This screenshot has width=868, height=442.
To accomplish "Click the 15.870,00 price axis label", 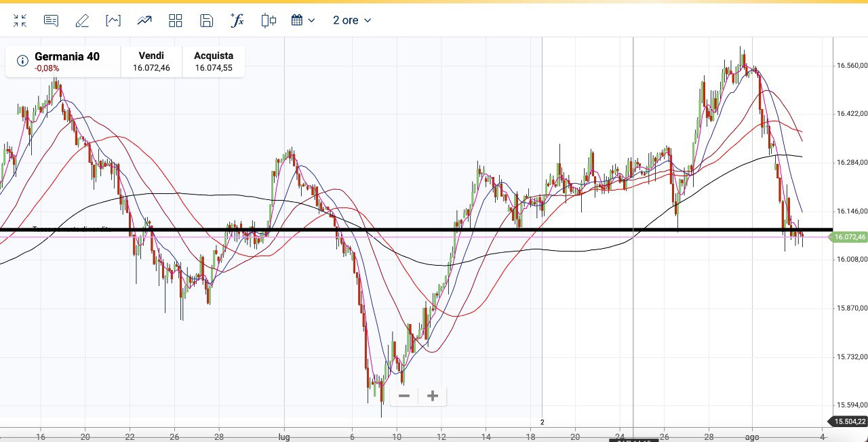I will point(852,308).
